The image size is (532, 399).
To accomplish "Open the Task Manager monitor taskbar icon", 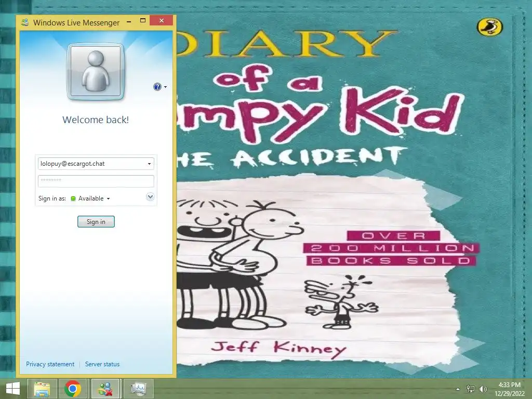I will pyautogui.click(x=138, y=389).
